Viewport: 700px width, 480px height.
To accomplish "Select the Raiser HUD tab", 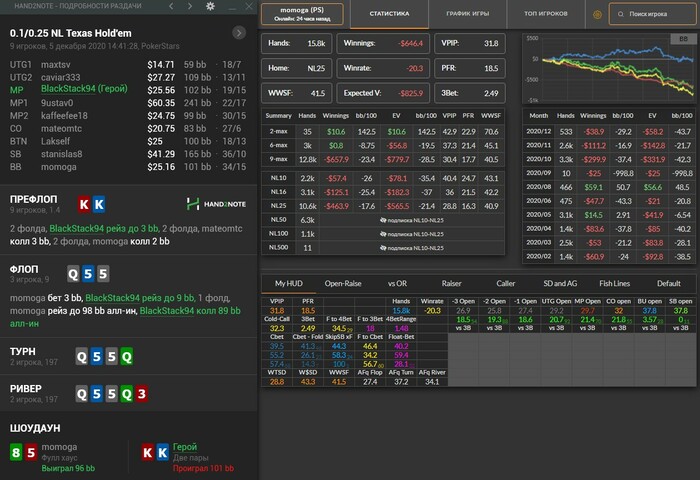I will (451, 284).
